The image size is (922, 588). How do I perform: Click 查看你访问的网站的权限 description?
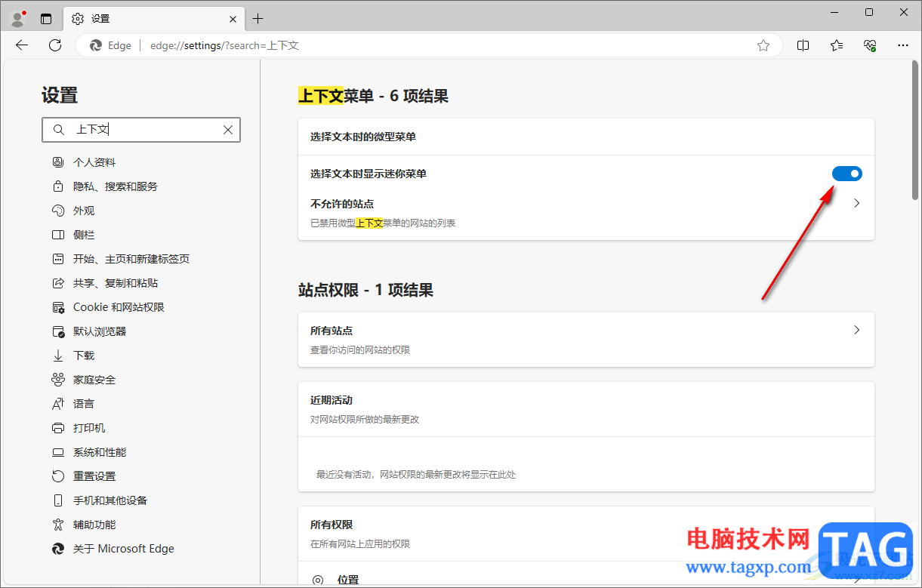[x=360, y=350]
